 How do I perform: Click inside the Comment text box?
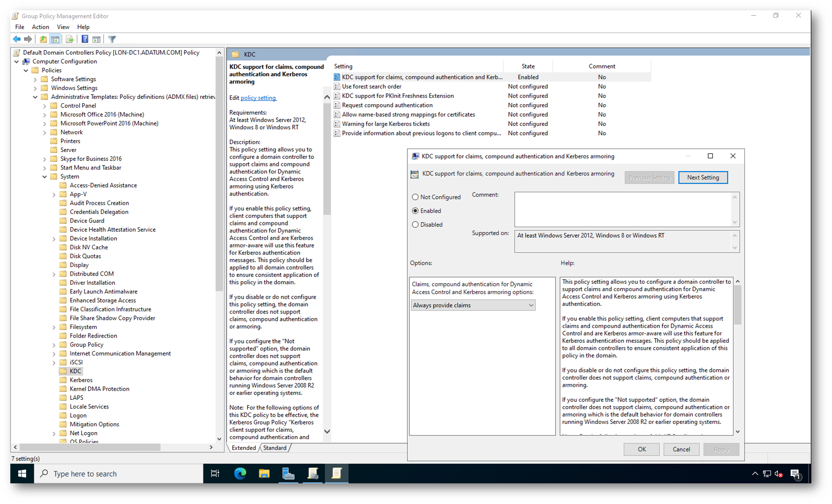pos(622,209)
